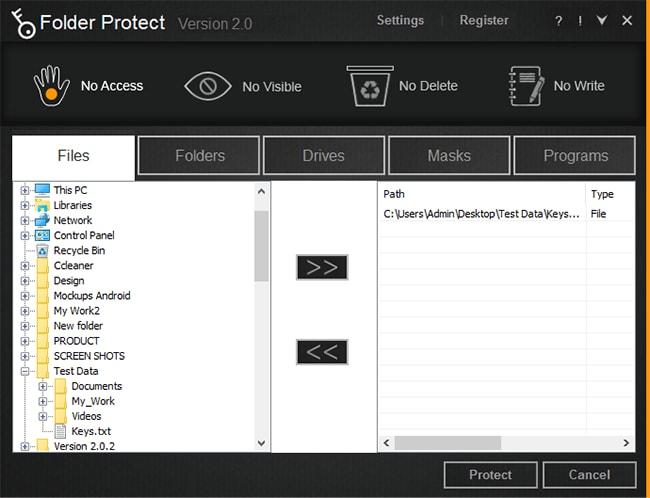Image resolution: width=650 pixels, height=498 pixels.
Task: Expand the New folder node
Action: (x=24, y=326)
